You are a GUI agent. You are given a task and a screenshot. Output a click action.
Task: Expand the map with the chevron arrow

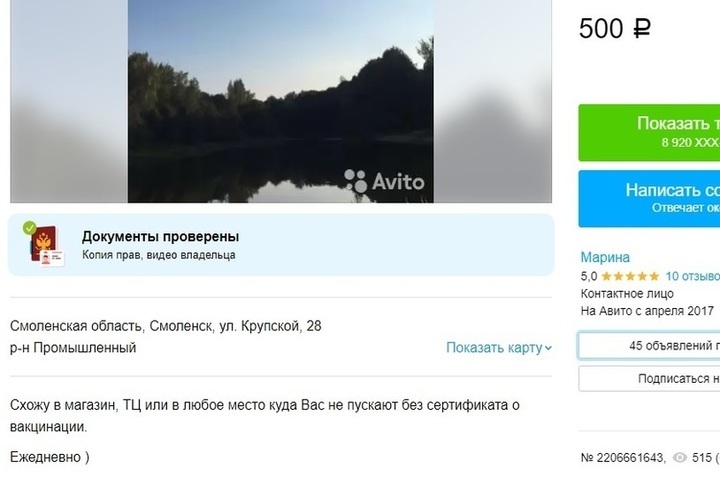(x=548, y=348)
